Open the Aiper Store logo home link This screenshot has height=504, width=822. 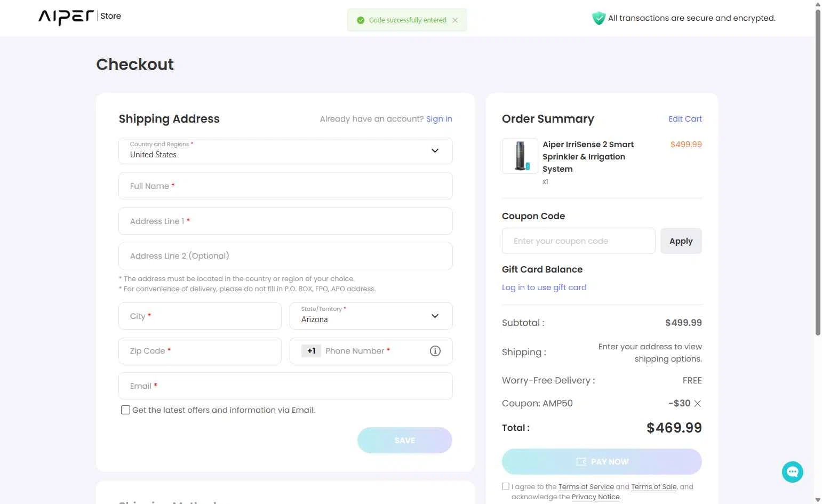point(79,17)
